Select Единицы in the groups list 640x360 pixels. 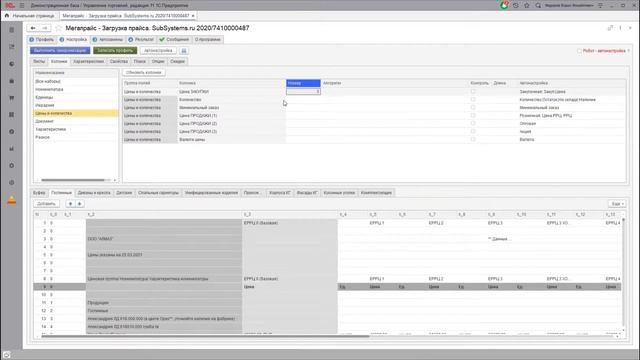point(76,97)
